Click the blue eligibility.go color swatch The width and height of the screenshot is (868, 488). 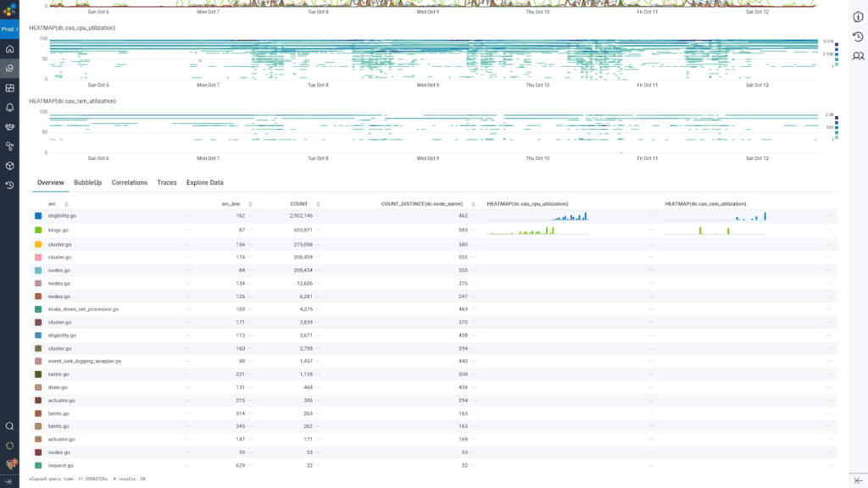click(38, 216)
